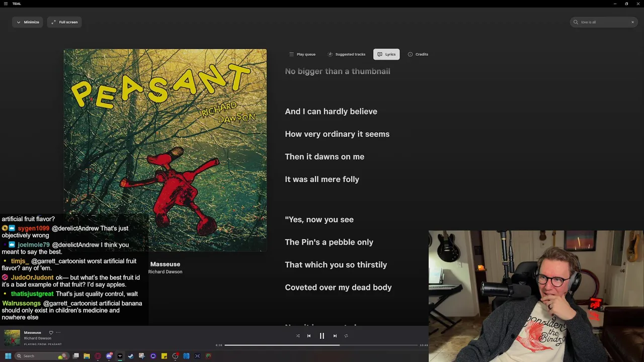
Task: Open Richard Dawson link in player bar
Action: point(38,338)
